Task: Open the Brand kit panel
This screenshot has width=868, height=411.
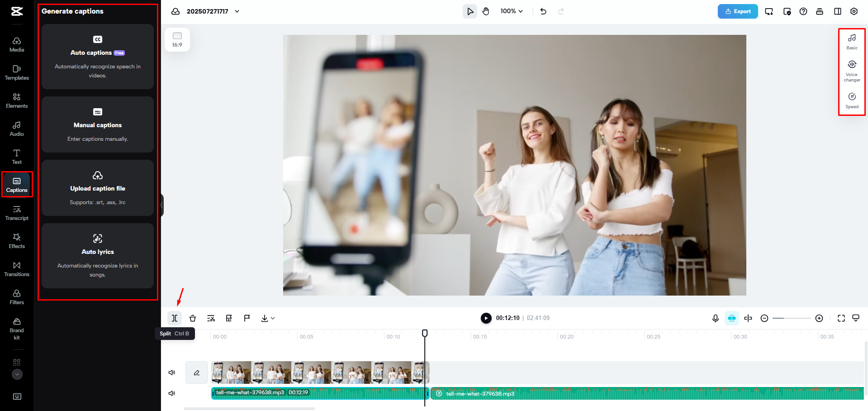Action: tap(17, 328)
